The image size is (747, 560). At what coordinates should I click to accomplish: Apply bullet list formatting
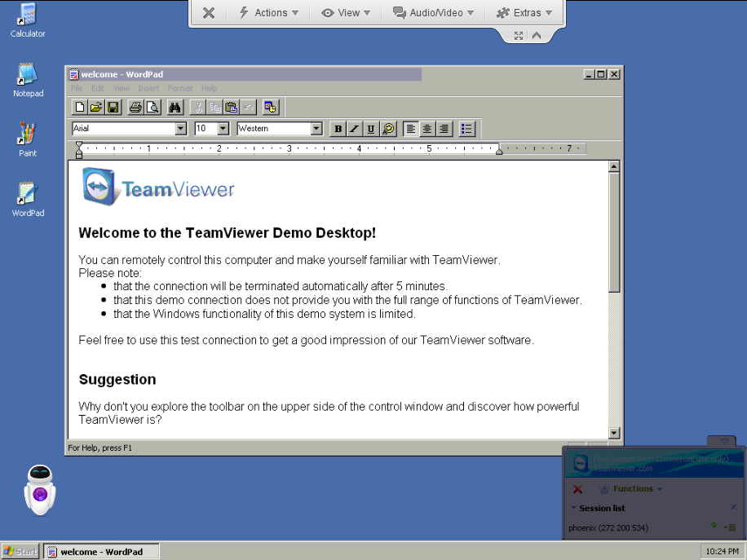point(465,128)
